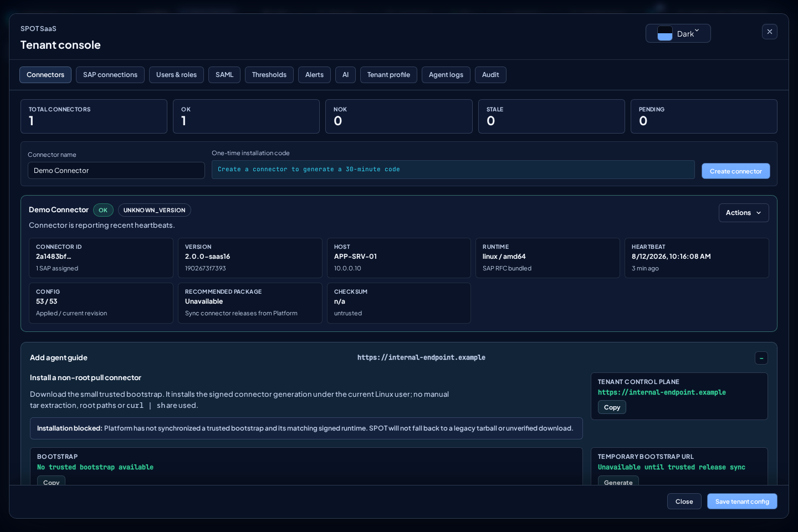Image resolution: width=798 pixels, height=532 pixels.
Task: Click the version value 2.0.0-saas16
Action: coord(207,257)
